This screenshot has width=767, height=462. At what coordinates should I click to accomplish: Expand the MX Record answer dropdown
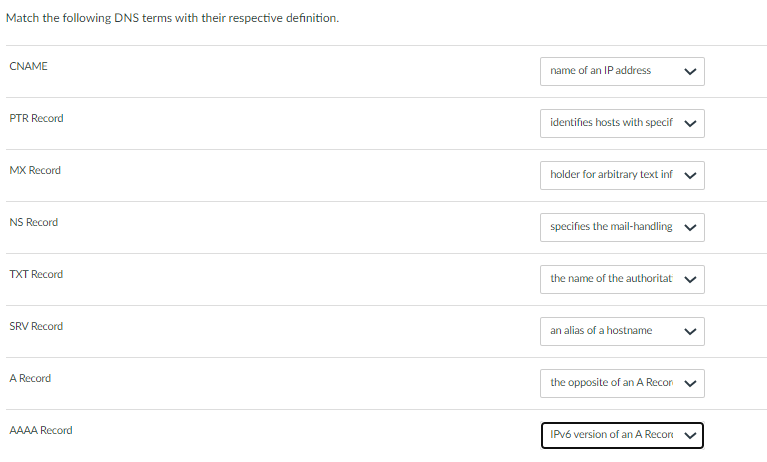(621, 175)
